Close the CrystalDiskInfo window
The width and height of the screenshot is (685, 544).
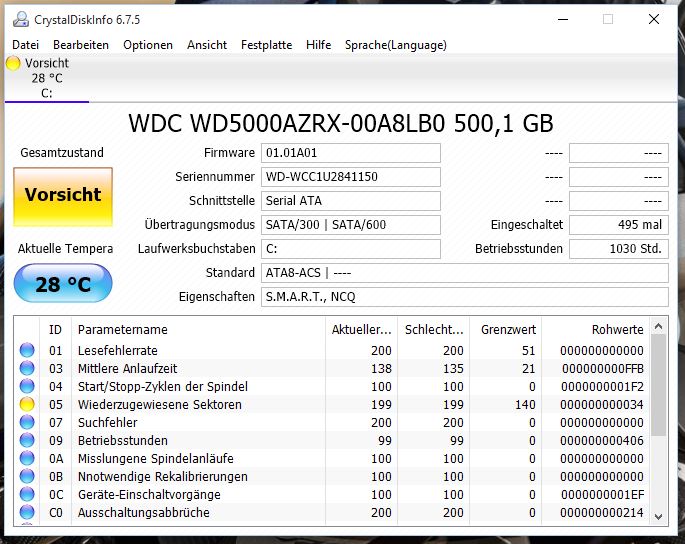[x=654, y=19]
